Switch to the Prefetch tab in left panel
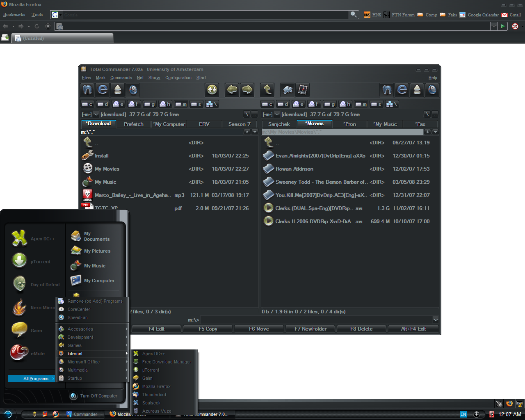Viewport: 525px width, 420px height. click(134, 124)
